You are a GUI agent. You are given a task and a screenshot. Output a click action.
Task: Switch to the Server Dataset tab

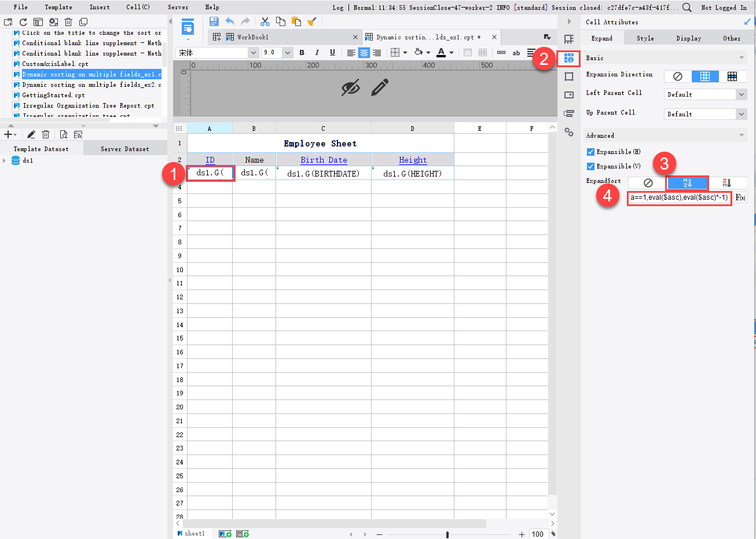[125, 149]
